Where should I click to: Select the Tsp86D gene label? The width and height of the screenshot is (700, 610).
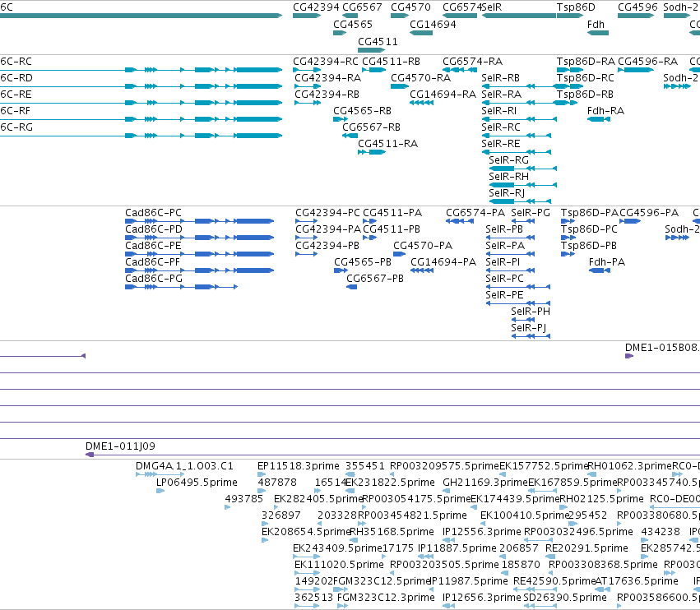click(576, 7)
